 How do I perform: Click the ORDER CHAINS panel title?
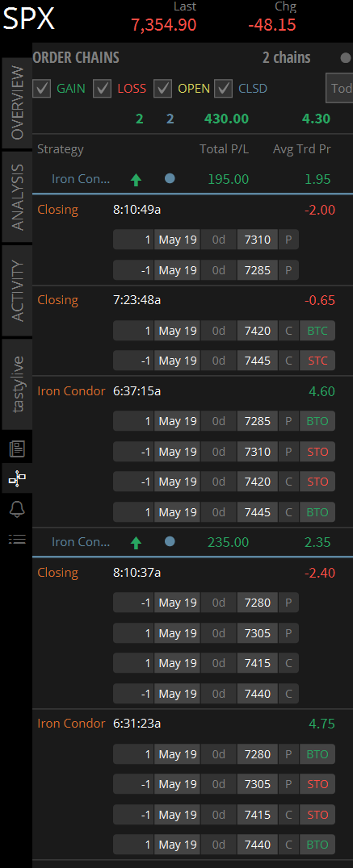pyautogui.click(x=76, y=57)
